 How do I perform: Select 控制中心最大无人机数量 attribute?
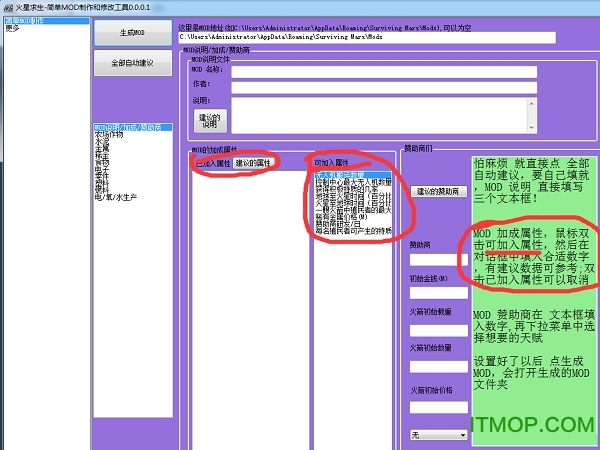[x=353, y=182]
